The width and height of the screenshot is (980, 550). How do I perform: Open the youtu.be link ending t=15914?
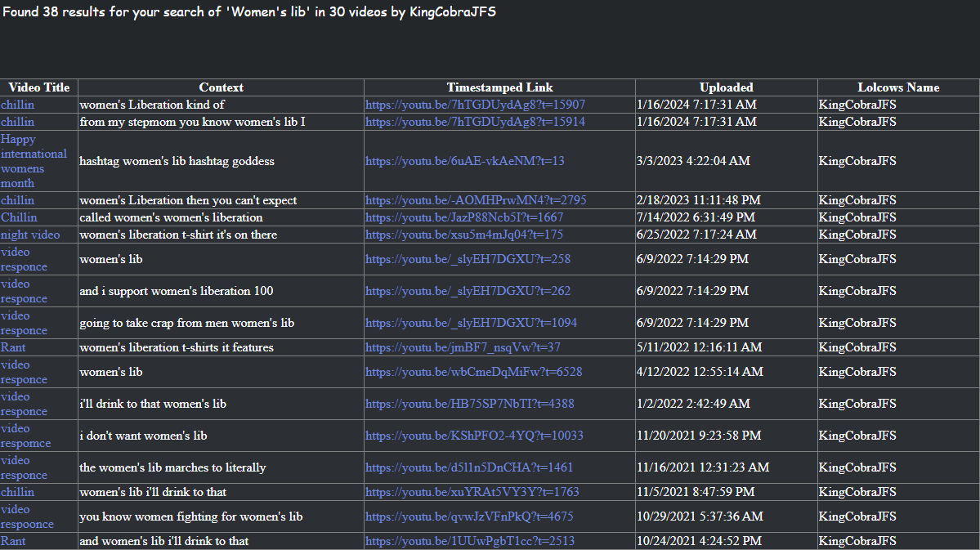tap(475, 121)
